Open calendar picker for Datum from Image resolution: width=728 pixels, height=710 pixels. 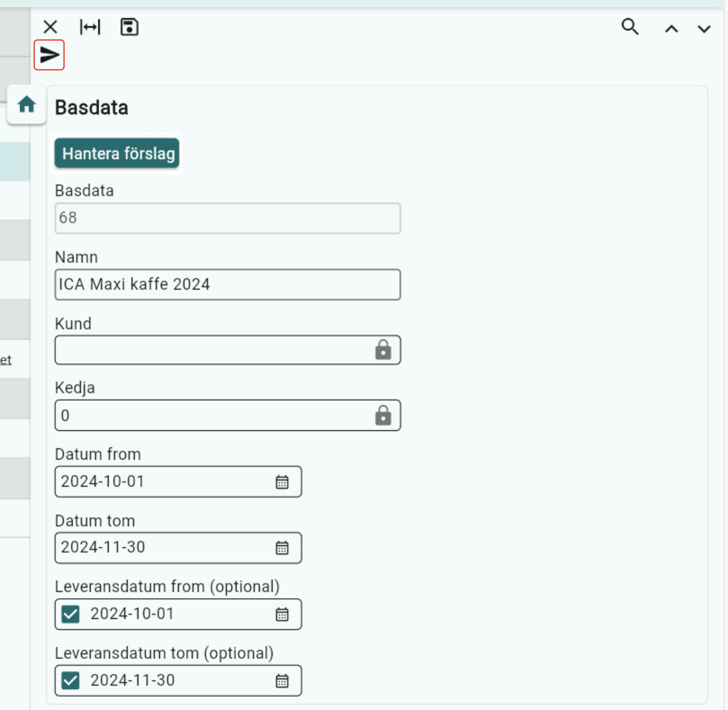click(282, 482)
